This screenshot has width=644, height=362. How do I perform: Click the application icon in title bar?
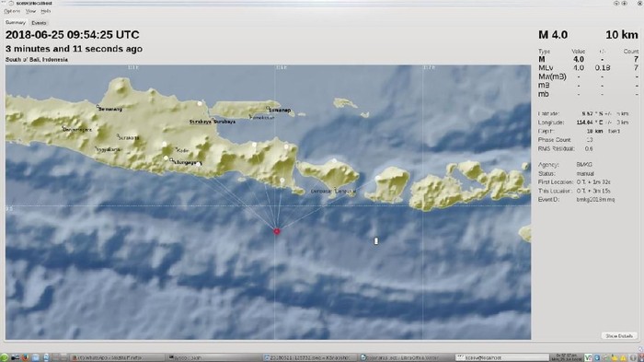pyautogui.click(x=11, y=3)
